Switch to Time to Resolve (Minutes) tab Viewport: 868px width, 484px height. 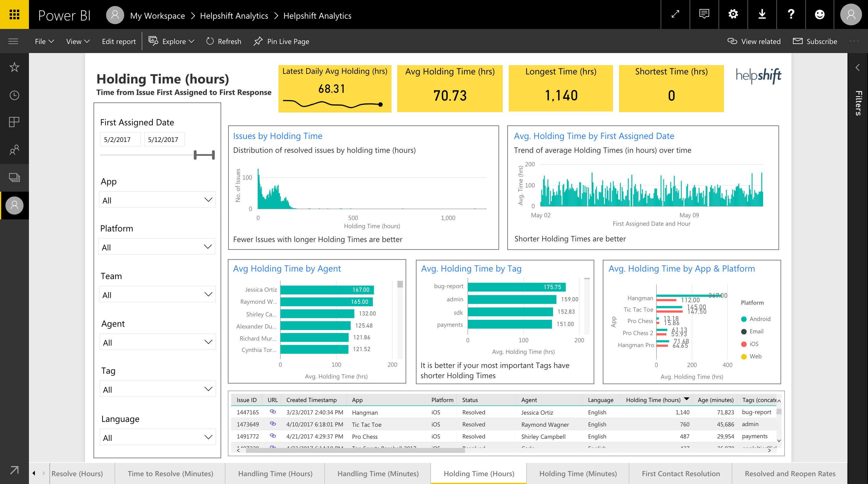(x=170, y=473)
